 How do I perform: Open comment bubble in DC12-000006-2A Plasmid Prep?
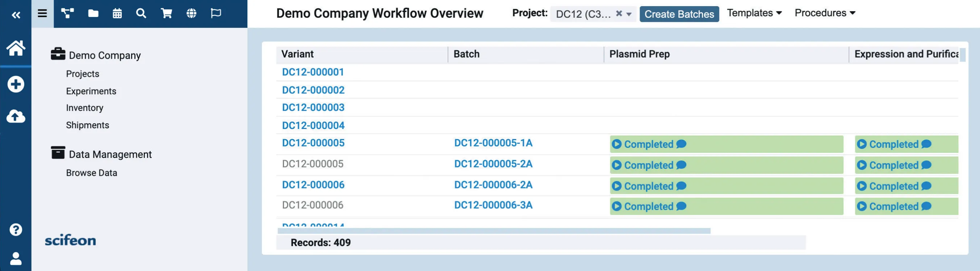pyautogui.click(x=681, y=186)
